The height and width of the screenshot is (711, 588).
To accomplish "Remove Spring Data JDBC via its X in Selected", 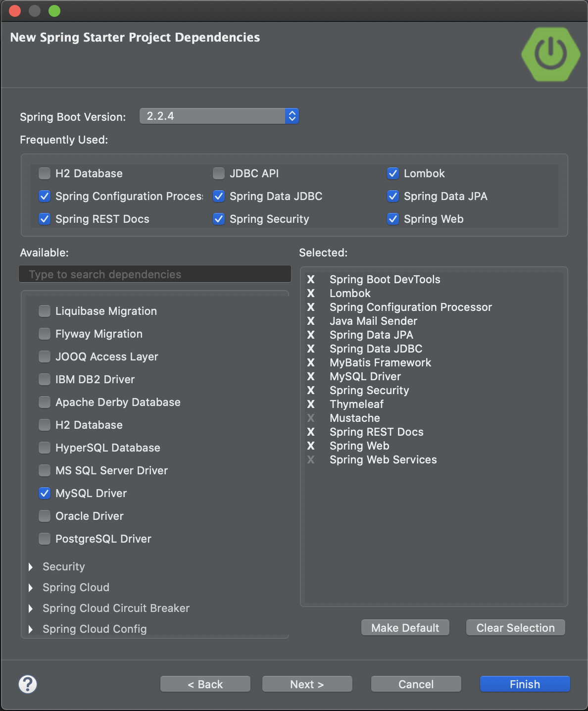I will pyautogui.click(x=311, y=349).
